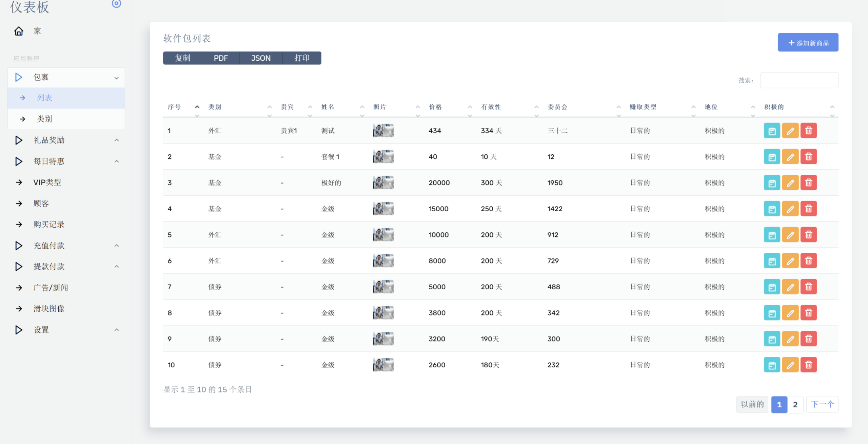Delete package 10 with the trash icon
Screen dimensions: 868x444
tap(808, 365)
